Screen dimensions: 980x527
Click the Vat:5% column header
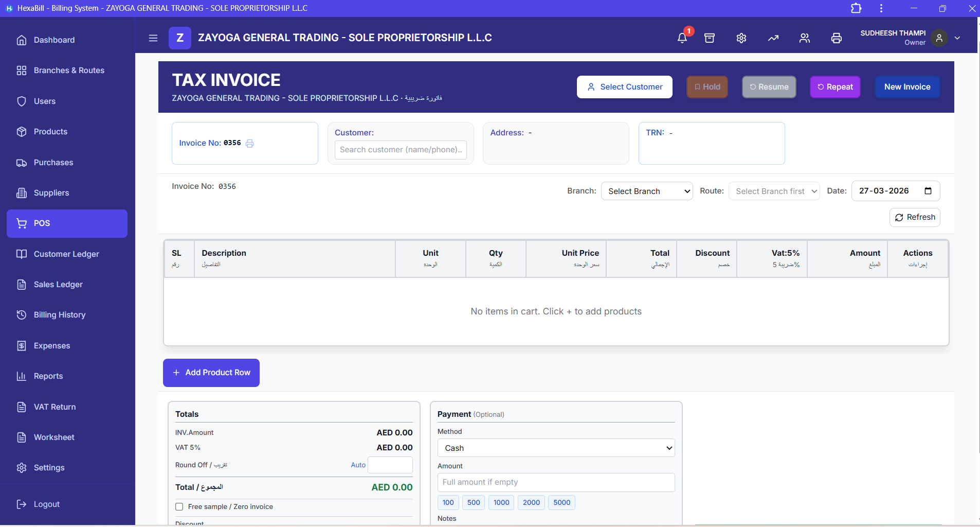(x=772, y=259)
